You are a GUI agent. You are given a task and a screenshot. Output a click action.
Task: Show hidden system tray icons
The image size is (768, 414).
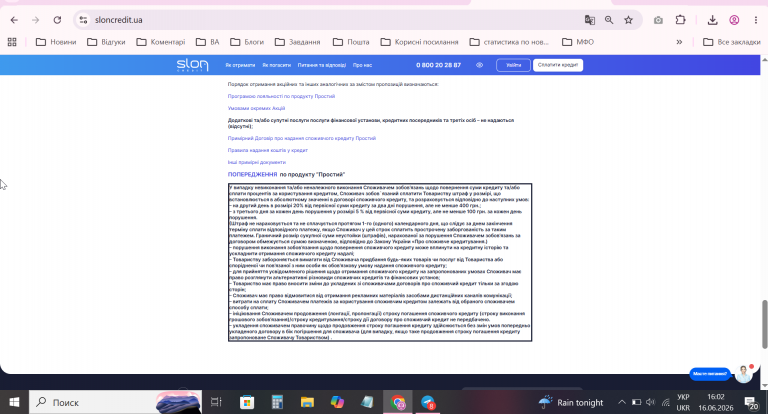[622, 402]
